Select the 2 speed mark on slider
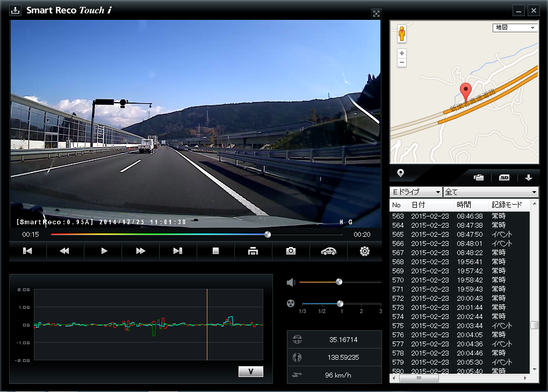Screen dimensions: 548x392 click(x=362, y=311)
